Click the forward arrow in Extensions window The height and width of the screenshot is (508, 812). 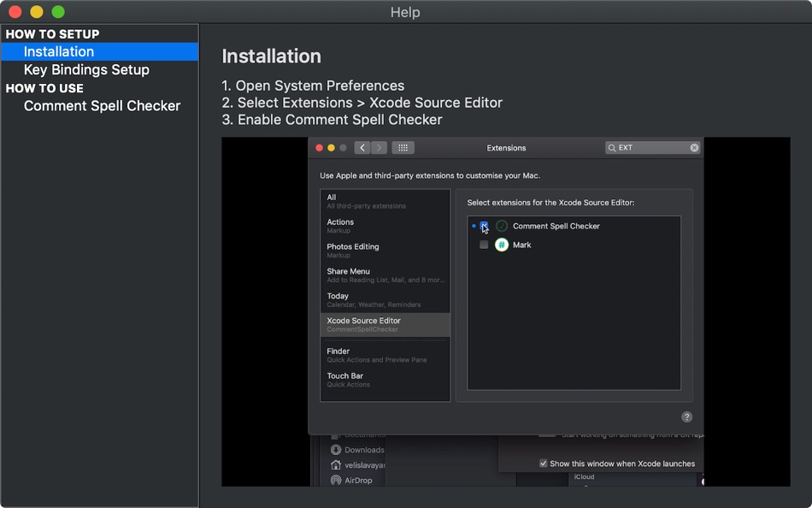coord(379,148)
